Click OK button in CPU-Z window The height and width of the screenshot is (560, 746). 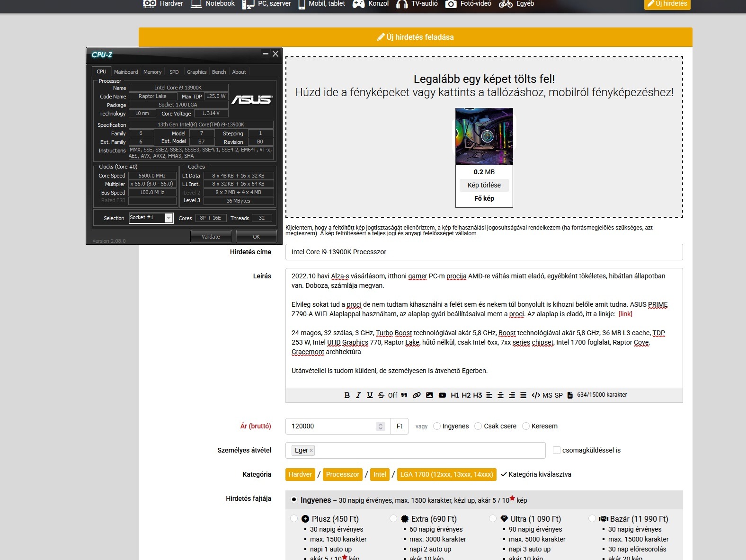tap(256, 237)
